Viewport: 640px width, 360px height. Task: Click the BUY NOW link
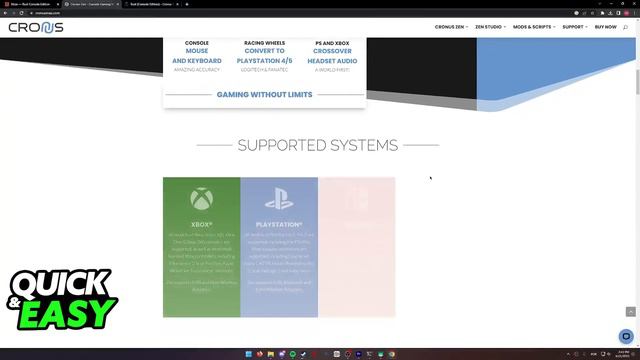point(606,27)
